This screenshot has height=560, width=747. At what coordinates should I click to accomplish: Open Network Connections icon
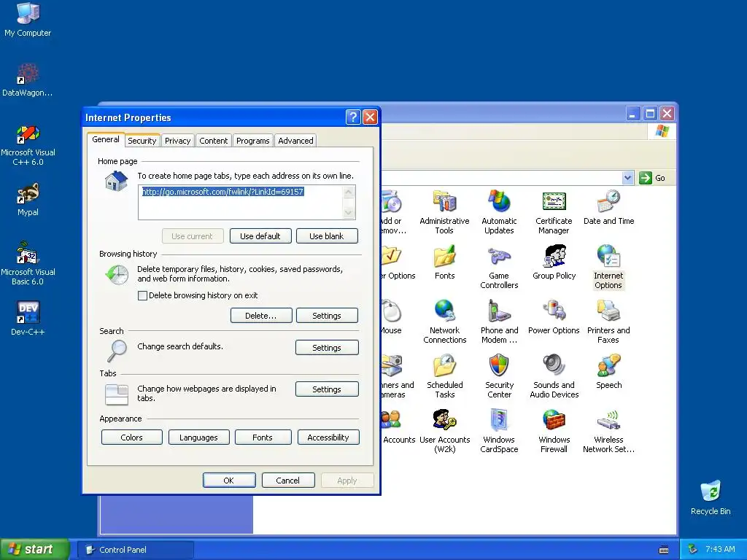coord(444,322)
